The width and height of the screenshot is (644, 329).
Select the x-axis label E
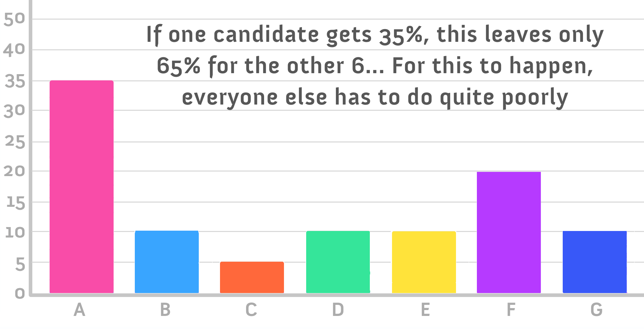(425, 310)
